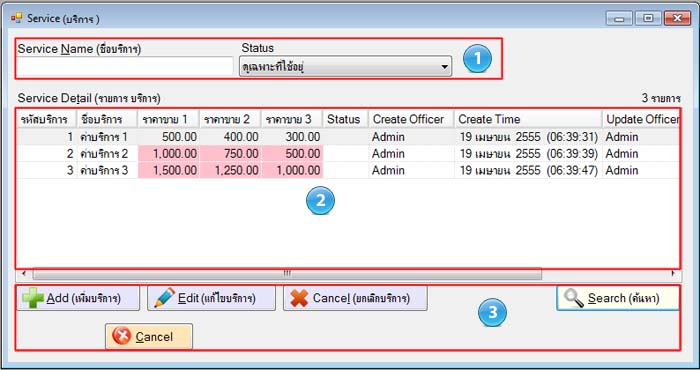Click the create time ending 06:39:47
Viewport: 700px width, 370px height.
click(528, 170)
